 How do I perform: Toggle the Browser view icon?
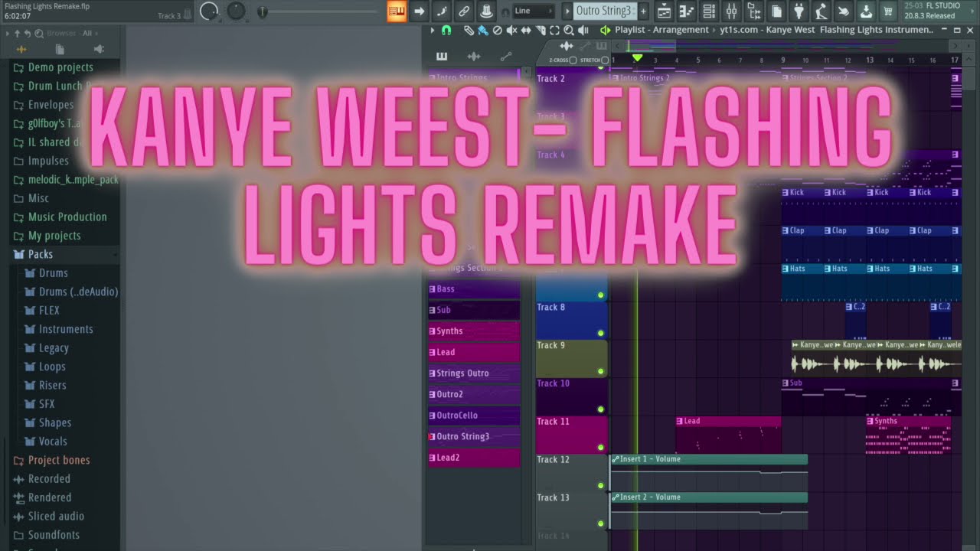[754, 11]
